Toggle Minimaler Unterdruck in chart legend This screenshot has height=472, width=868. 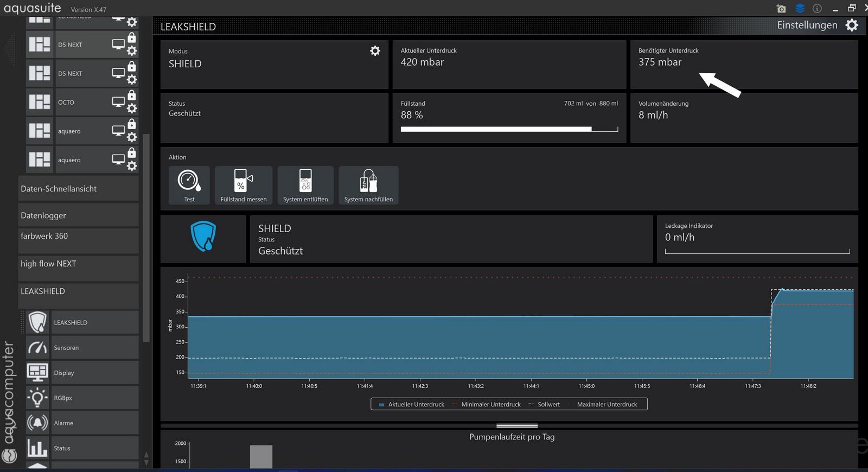[487, 404]
